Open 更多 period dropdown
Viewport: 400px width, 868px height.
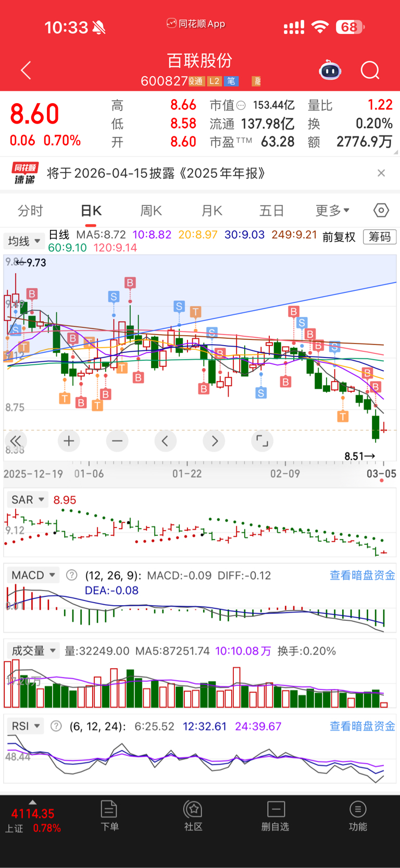333,211
